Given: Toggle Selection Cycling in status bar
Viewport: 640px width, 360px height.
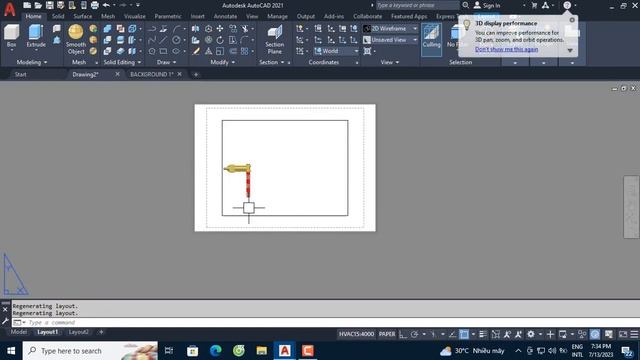Looking at the screenshot, I should (496, 334).
